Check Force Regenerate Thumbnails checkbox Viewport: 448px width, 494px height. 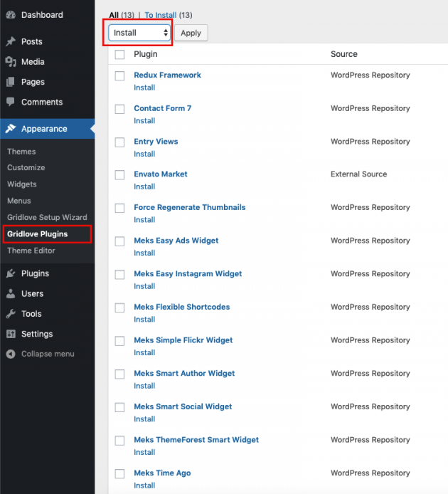(119, 208)
